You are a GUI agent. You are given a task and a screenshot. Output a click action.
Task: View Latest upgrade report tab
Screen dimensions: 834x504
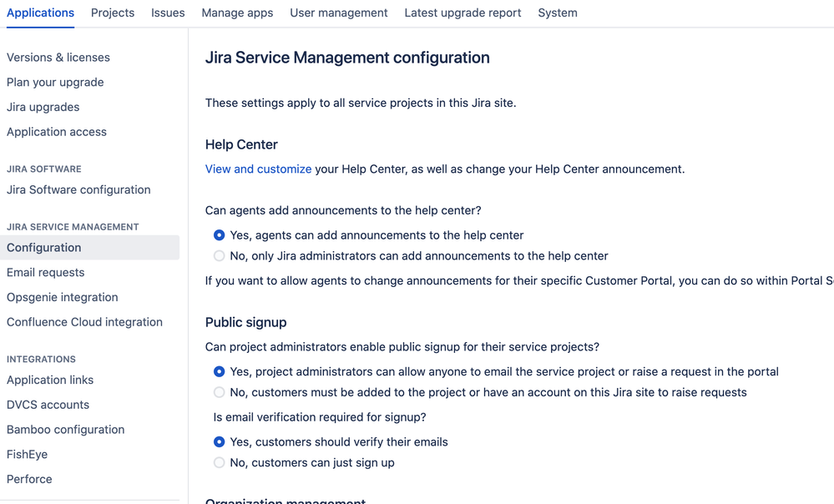pyautogui.click(x=462, y=13)
